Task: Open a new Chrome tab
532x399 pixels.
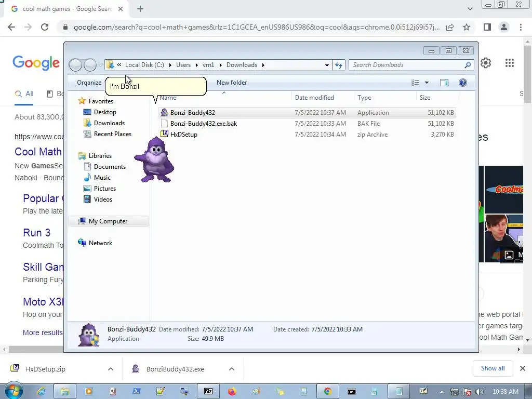Action: [140, 9]
